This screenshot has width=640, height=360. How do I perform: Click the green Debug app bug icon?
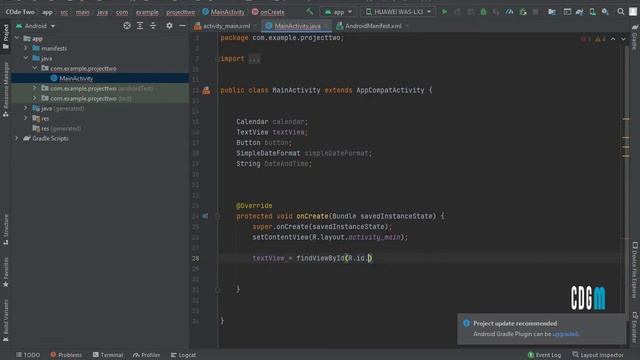pyautogui.click(x=483, y=12)
